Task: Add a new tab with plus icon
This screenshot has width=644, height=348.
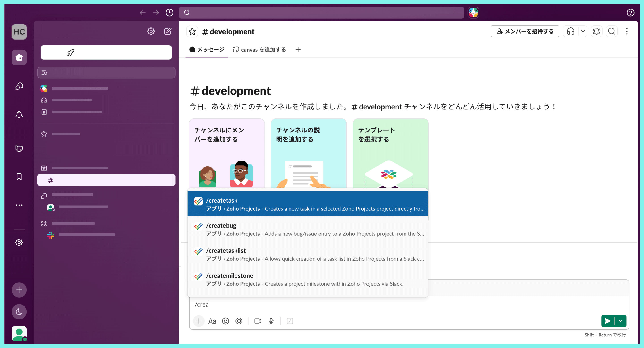Action: coord(298,49)
